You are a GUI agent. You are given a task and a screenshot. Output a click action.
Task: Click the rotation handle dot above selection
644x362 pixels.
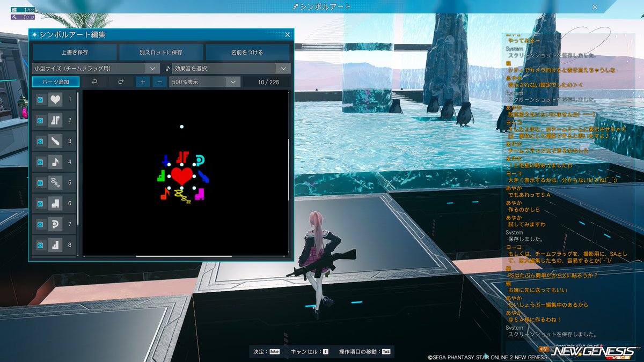click(182, 127)
